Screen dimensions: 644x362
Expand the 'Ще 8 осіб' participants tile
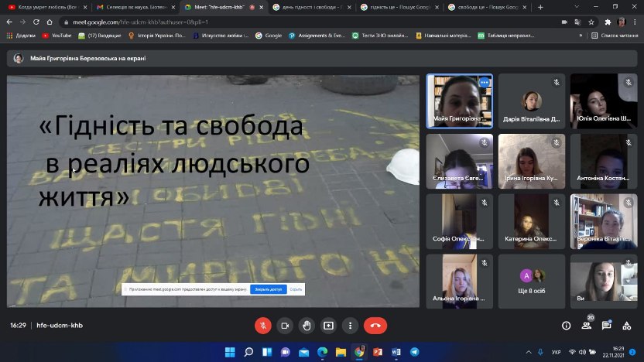point(532,282)
